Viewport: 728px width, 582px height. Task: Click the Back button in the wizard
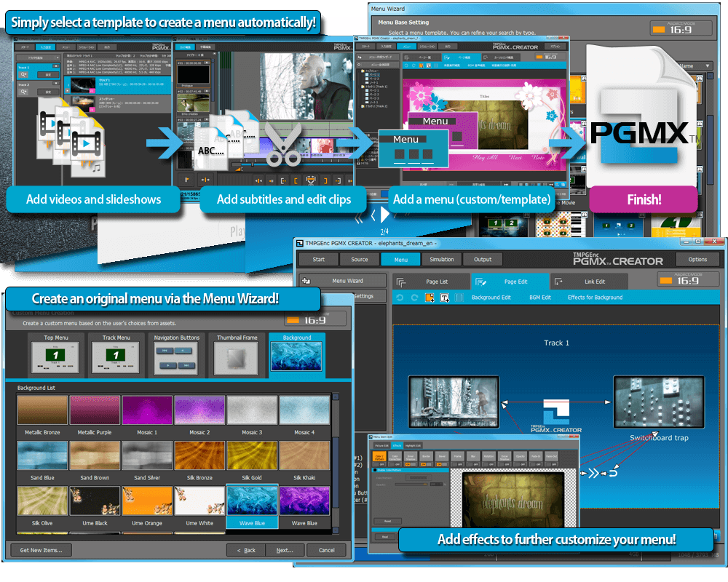pyautogui.click(x=246, y=550)
